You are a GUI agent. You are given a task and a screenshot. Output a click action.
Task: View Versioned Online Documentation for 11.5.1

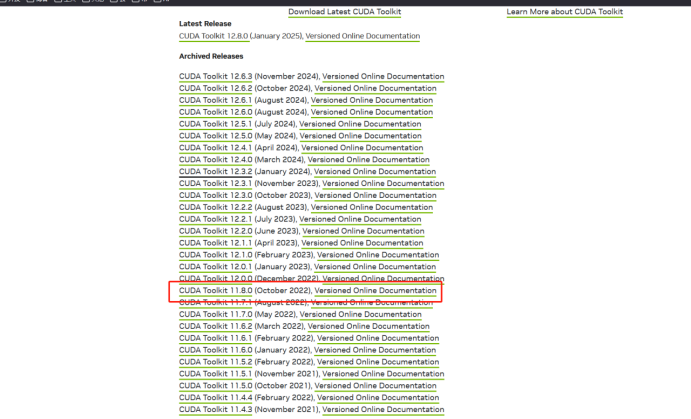(x=383, y=374)
